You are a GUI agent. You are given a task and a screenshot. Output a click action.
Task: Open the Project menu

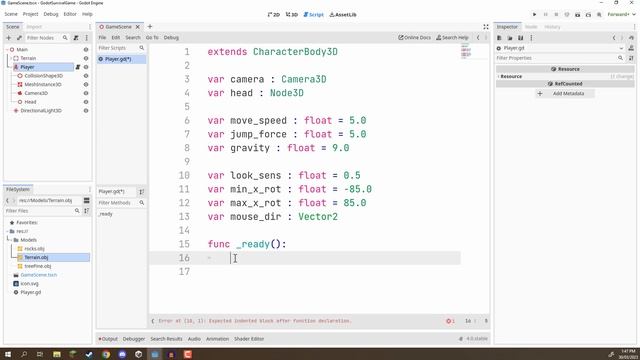pos(30,14)
